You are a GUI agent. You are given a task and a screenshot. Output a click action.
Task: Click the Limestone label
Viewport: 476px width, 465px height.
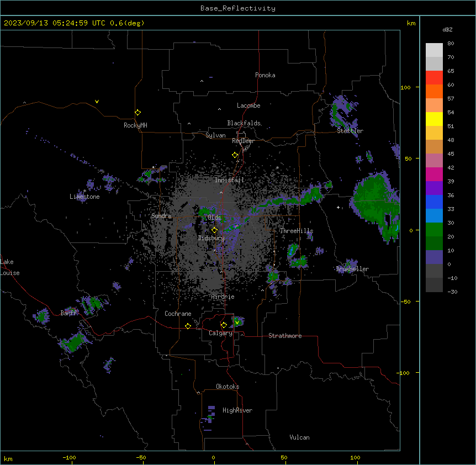[84, 197]
